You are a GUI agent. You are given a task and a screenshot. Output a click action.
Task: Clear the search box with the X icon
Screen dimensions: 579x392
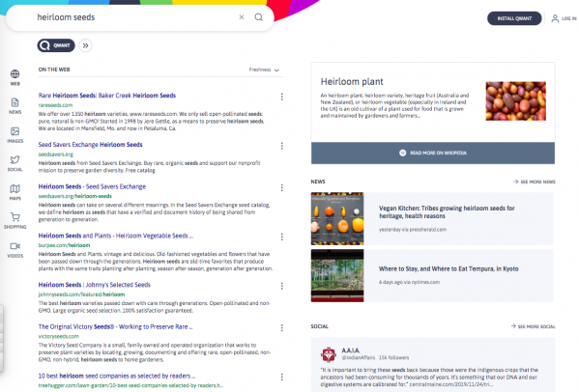(x=242, y=17)
